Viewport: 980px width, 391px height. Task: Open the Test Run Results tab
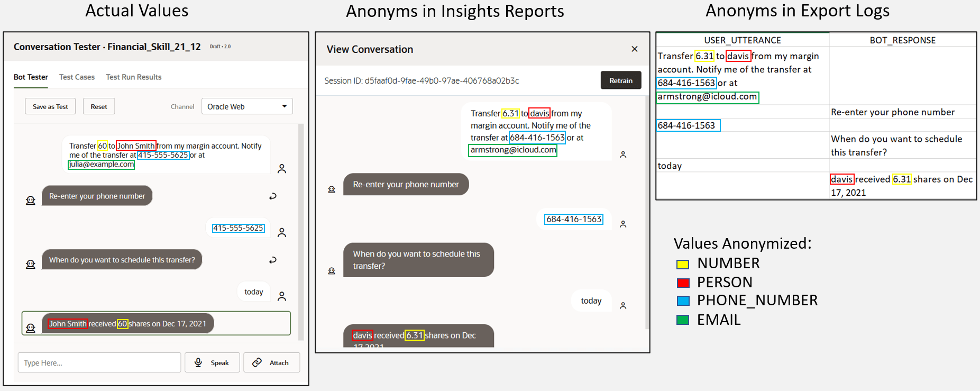click(133, 77)
